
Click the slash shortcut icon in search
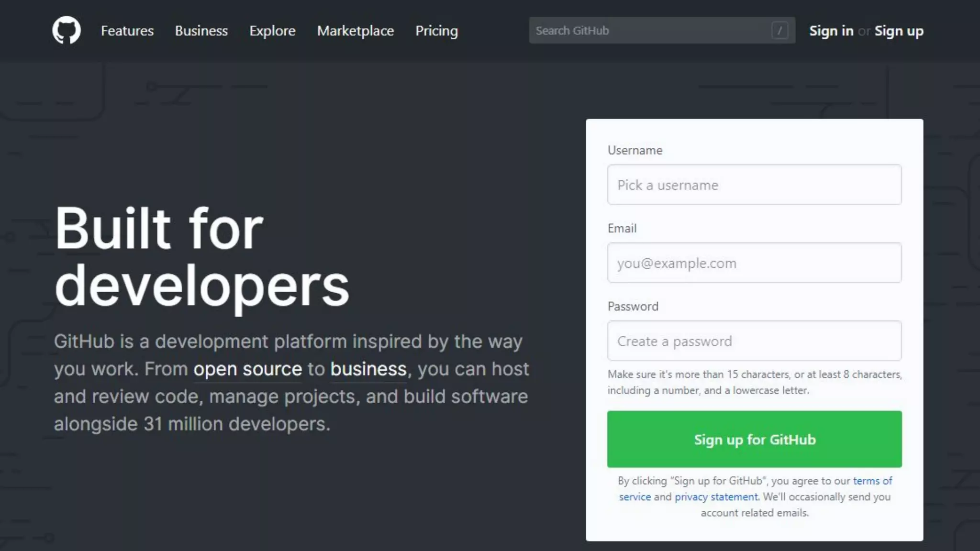pyautogui.click(x=780, y=31)
